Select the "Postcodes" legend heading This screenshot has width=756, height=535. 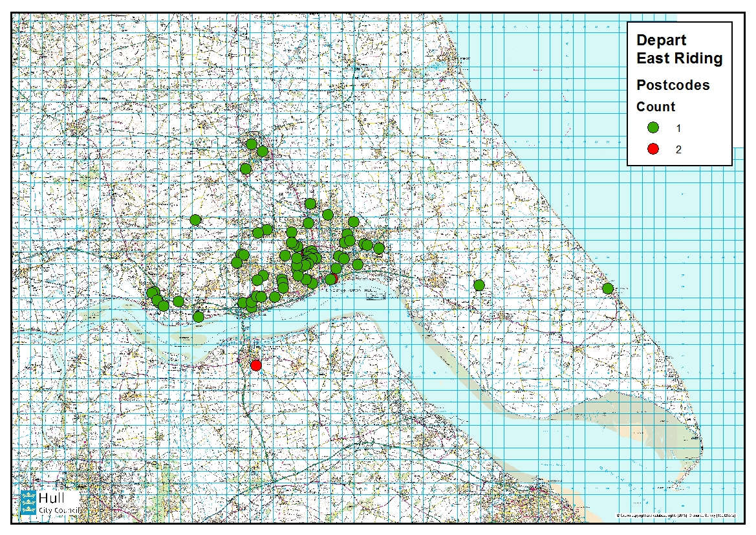click(673, 85)
